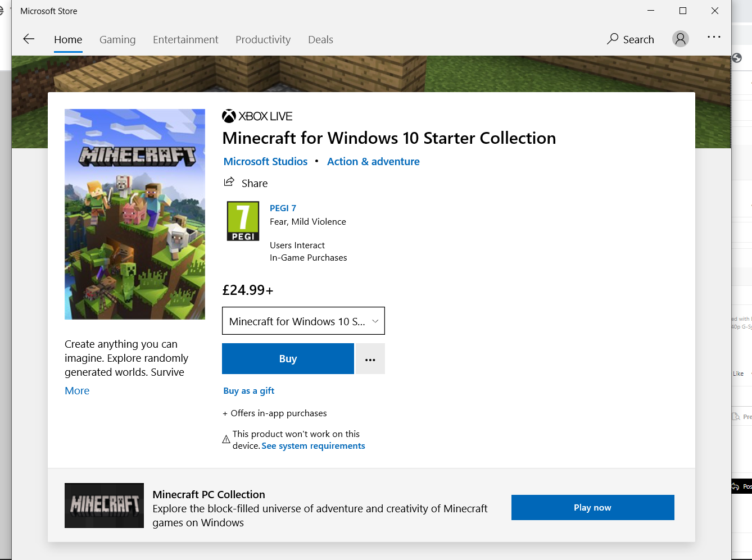Click the Minecraft PC Collection thumbnail
This screenshot has width=752, height=560.
point(104,506)
